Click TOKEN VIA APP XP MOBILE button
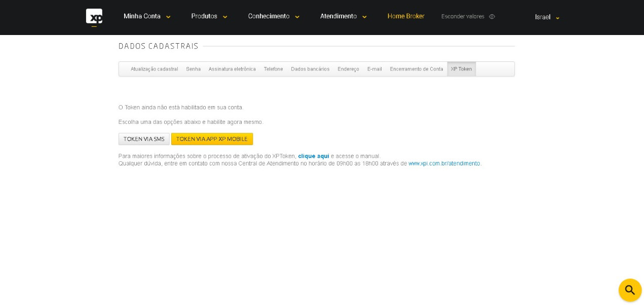This screenshot has width=644, height=305. coord(212,139)
